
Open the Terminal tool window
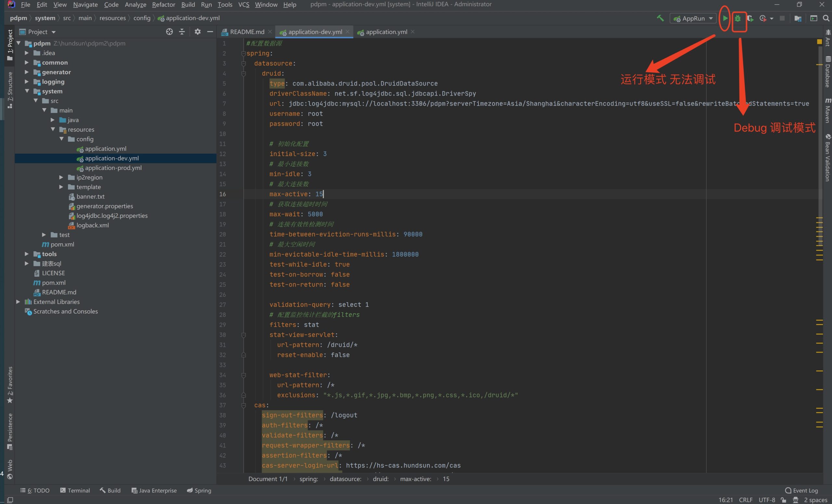click(x=75, y=490)
